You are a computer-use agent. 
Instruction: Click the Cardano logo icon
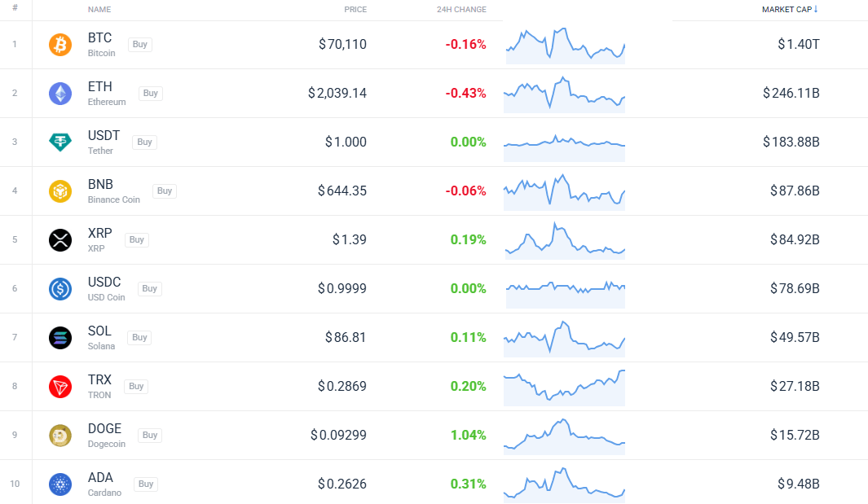[x=60, y=484]
